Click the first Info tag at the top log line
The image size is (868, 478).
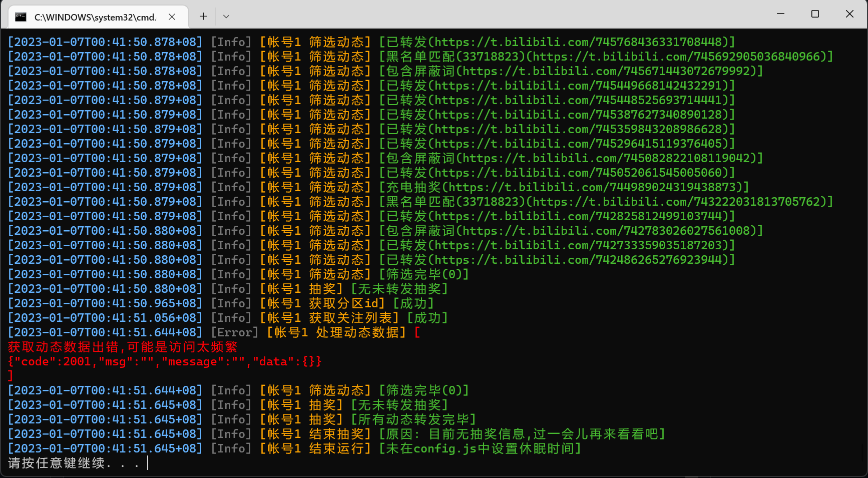coord(231,42)
